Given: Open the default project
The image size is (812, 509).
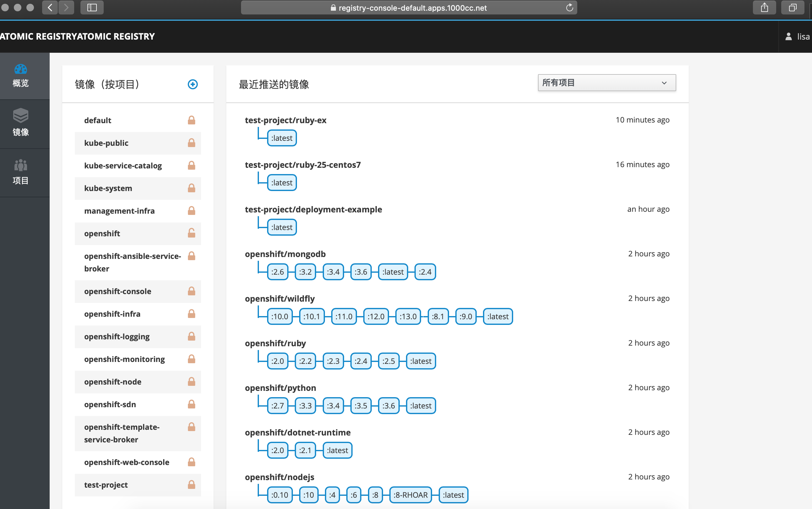Looking at the screenshot, I should point(98,121).
